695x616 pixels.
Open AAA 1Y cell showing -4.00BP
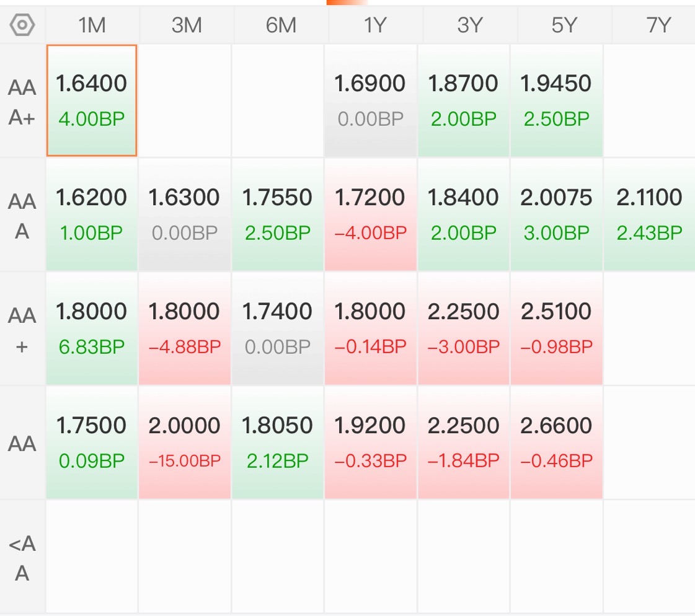[x=371, y=214]
